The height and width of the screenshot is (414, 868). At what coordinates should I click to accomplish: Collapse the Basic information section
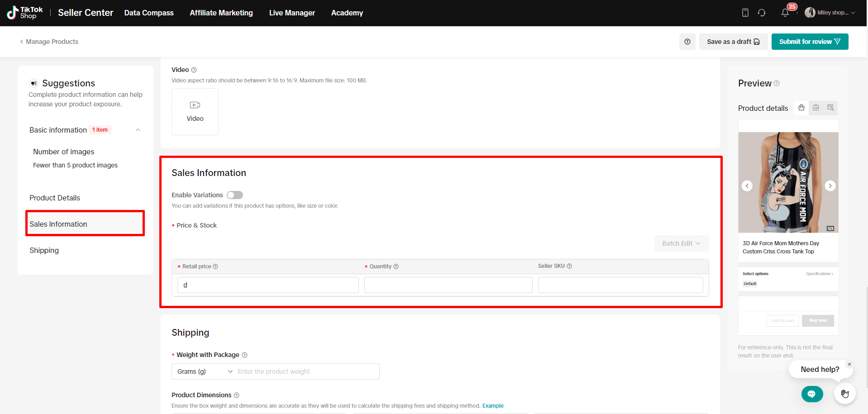pos(138,130)
